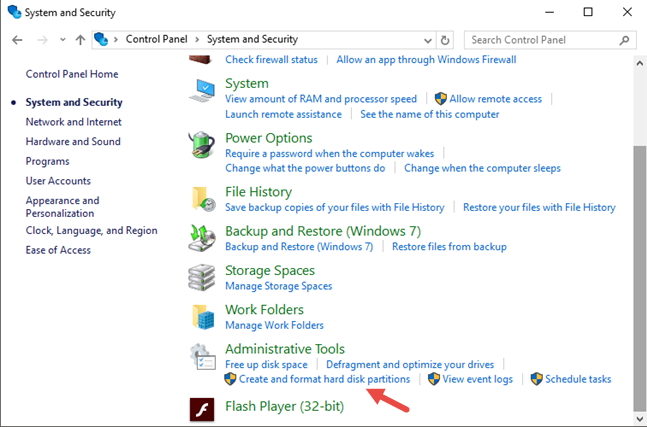The height and width of the screenshot is (427, 647).
Task: Focus the Search Control Panel field
Action: point(544,40)
